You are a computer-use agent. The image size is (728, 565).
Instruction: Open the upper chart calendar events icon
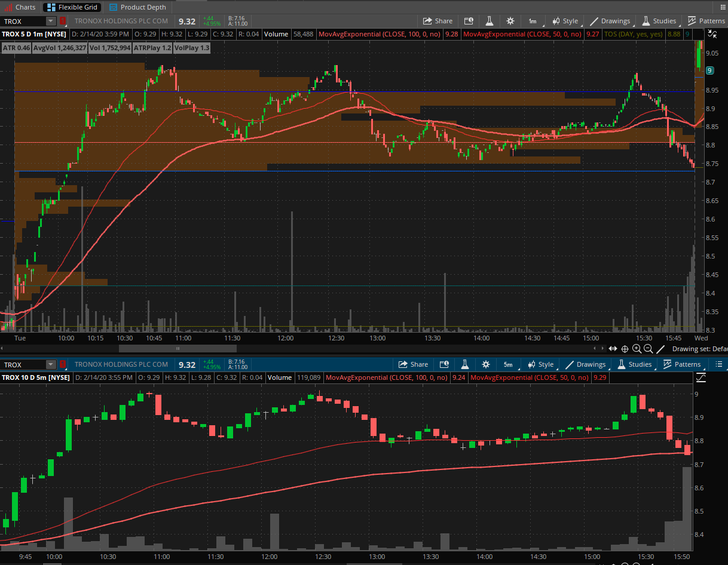tap(469, 21)
